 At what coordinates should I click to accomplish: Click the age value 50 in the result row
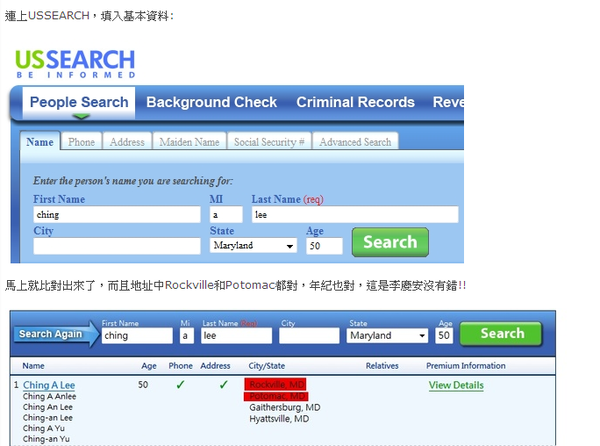143,384
